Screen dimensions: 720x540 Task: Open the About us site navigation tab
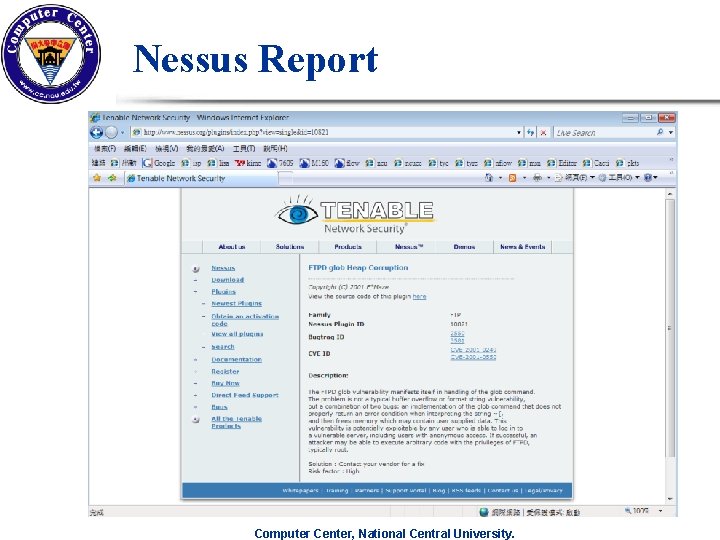pos(231,247)
